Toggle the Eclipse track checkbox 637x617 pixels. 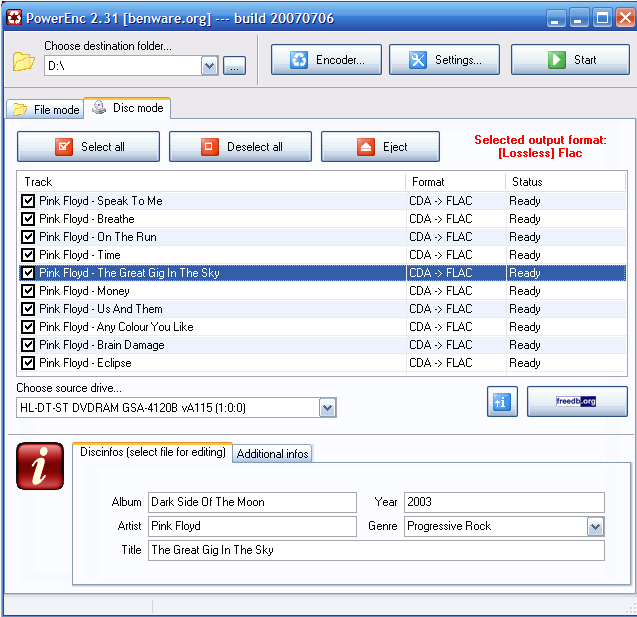pos(28,363)
